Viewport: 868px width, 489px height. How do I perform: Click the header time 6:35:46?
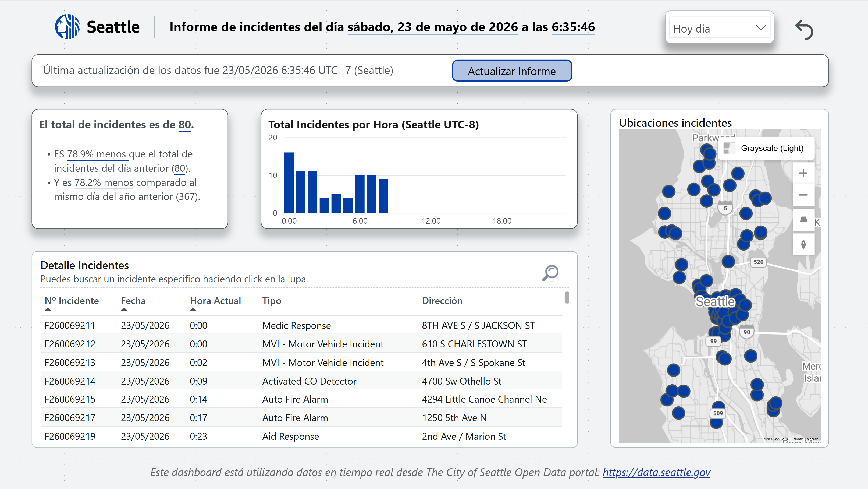tap(573, 27)
